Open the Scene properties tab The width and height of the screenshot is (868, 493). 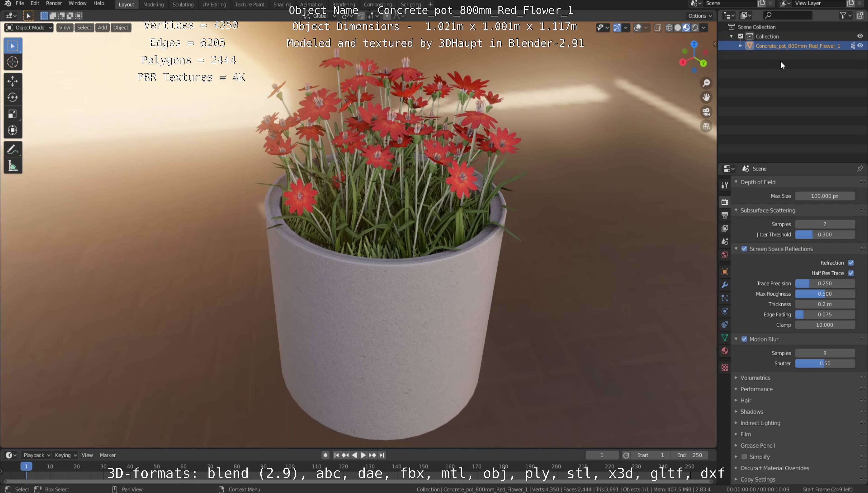click(x=724, y=241)
